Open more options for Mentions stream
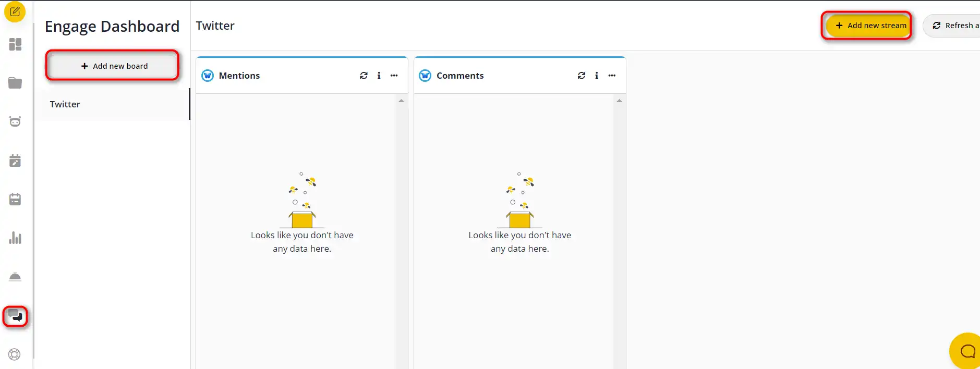The width and height of the screenshot is (980, 369). 394,76
